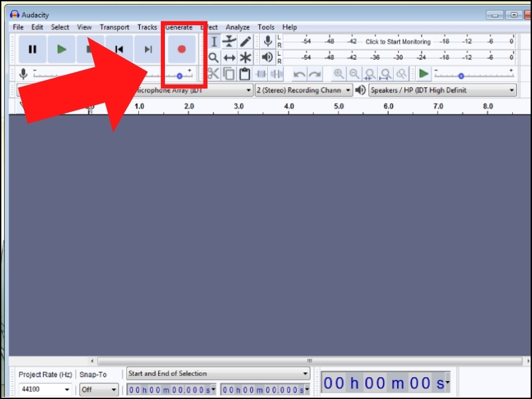The image size is (532, 399).
Task: Open the Effect menu
Action: coord(208,27)
